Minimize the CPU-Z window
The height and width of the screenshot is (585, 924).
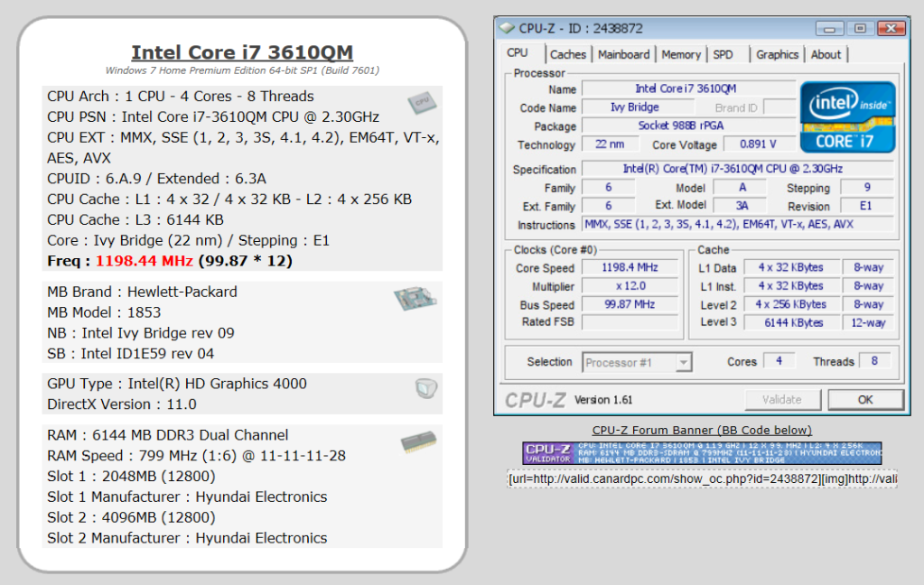(830, 28)
